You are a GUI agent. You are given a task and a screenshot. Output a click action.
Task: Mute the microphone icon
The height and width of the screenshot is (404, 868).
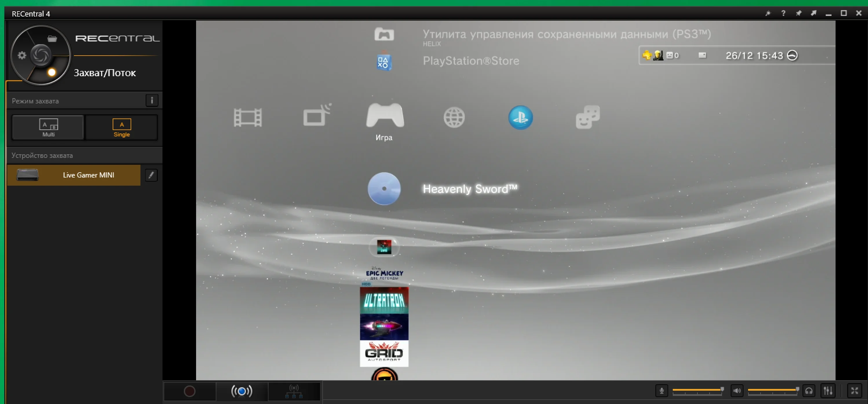[661, 391]
